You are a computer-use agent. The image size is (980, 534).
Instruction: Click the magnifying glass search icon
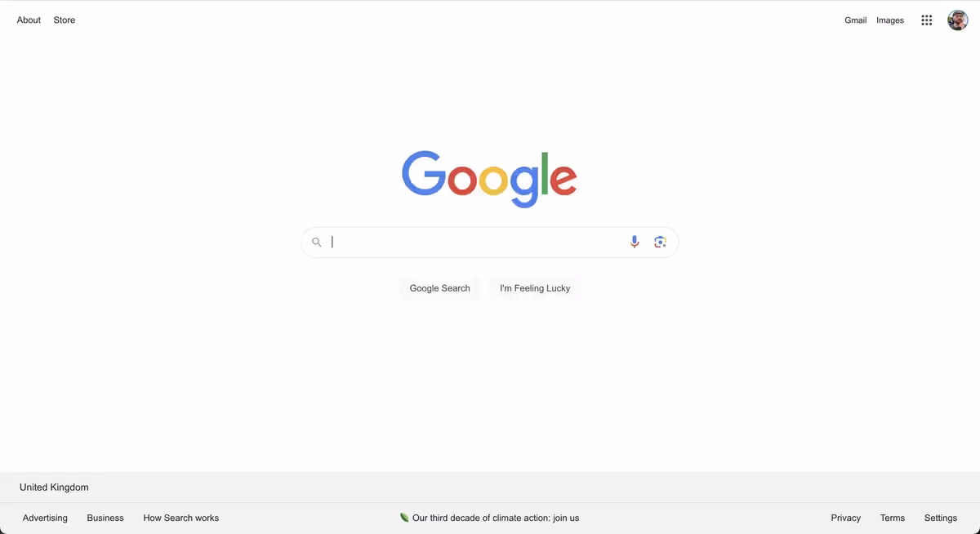[317, 243]
